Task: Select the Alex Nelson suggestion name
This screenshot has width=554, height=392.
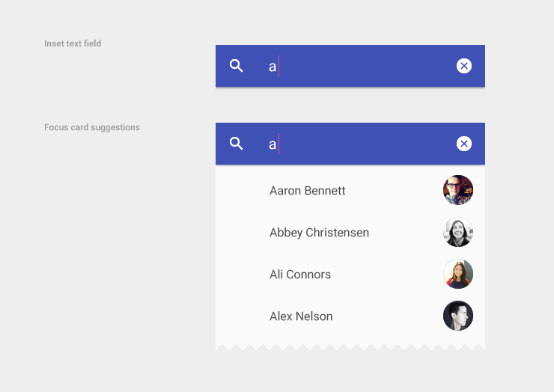Action: coord(301,316)
